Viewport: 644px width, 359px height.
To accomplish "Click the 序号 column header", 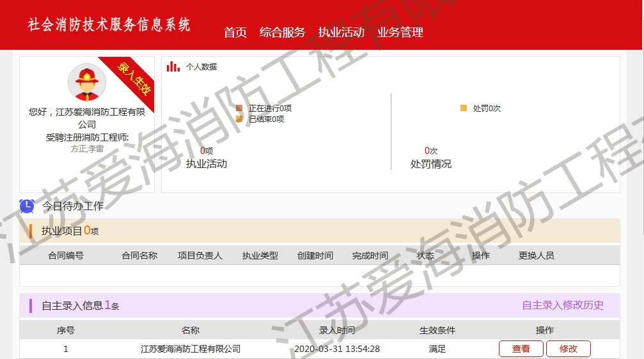I will [x=66, y=330].
